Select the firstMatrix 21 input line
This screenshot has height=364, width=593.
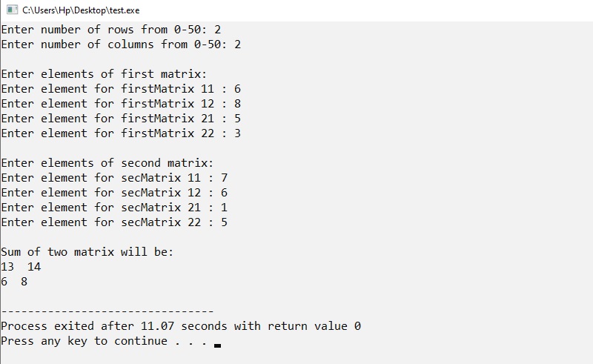(121, 118)
